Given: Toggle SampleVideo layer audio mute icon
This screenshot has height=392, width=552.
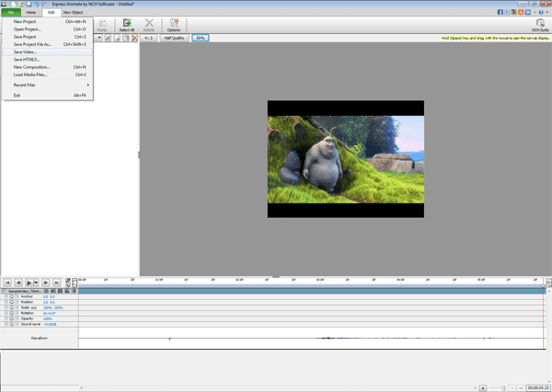Looking at the screenshot, I should click(53, 291).
